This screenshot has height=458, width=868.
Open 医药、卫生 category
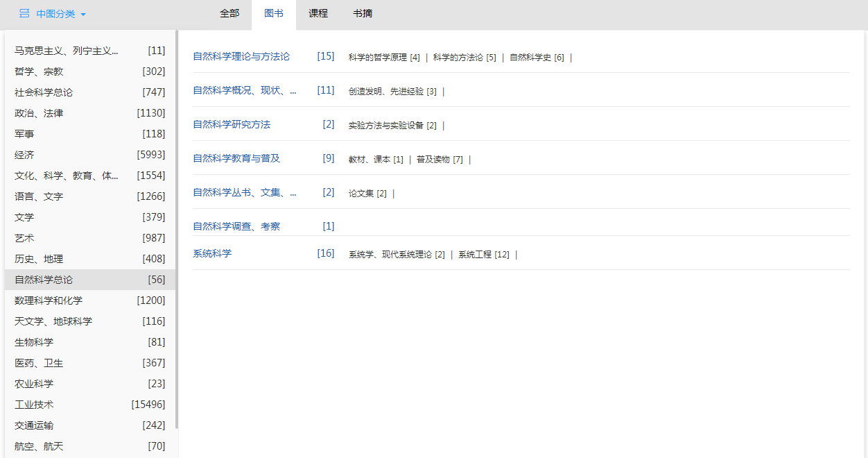[39, 363]
